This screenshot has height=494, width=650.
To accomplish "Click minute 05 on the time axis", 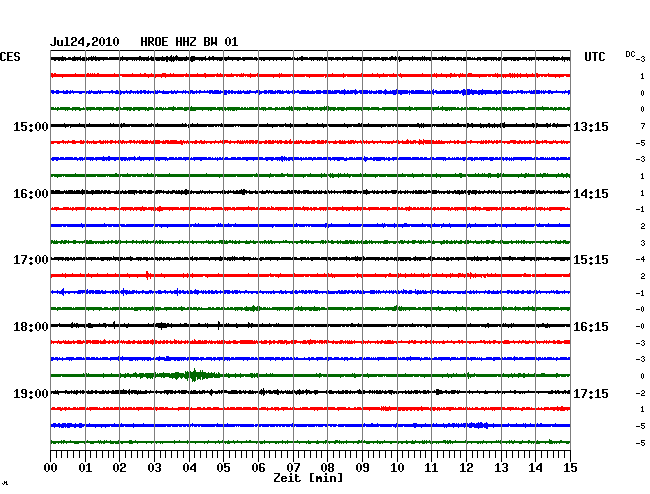I will click(x=223, y=468).
